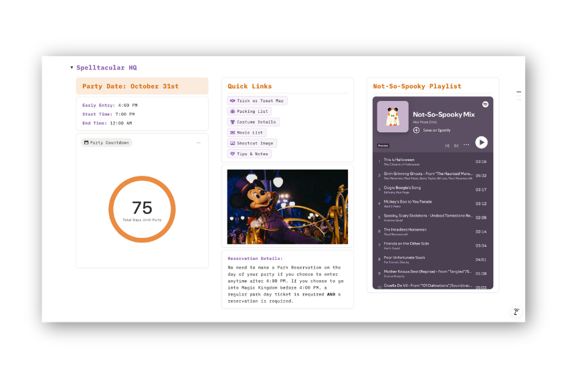Viewport: 588px width, 381px height.
Task: Select the Party Countdown view tab
Action: pyautogui.click(x=106, y=143)
